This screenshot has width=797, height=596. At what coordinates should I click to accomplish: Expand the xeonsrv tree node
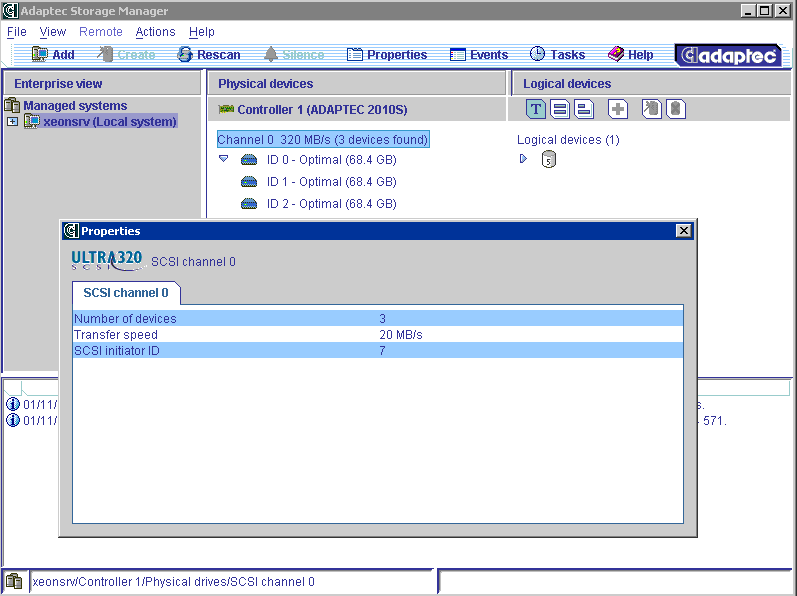[x=12, y=122]
